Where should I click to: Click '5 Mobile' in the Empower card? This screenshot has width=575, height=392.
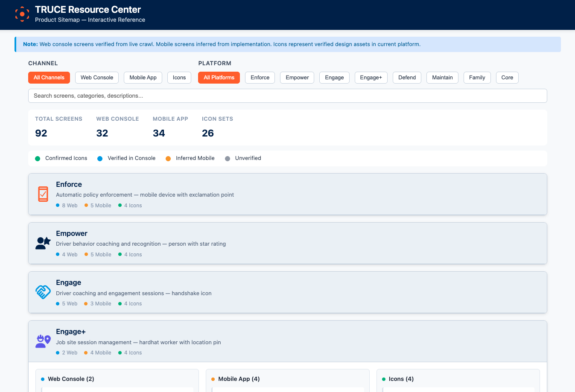point(101,255)
